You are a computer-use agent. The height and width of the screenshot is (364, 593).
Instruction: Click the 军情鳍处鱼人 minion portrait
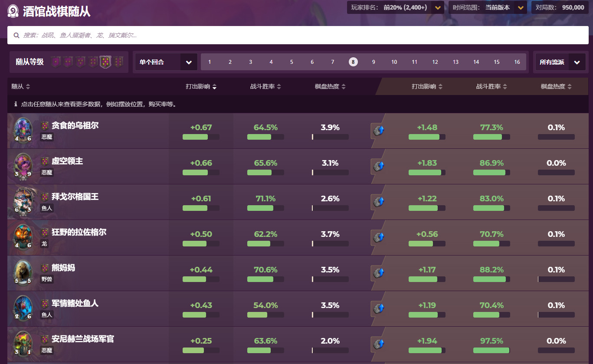pyautogui.click(x=23, y=308)
